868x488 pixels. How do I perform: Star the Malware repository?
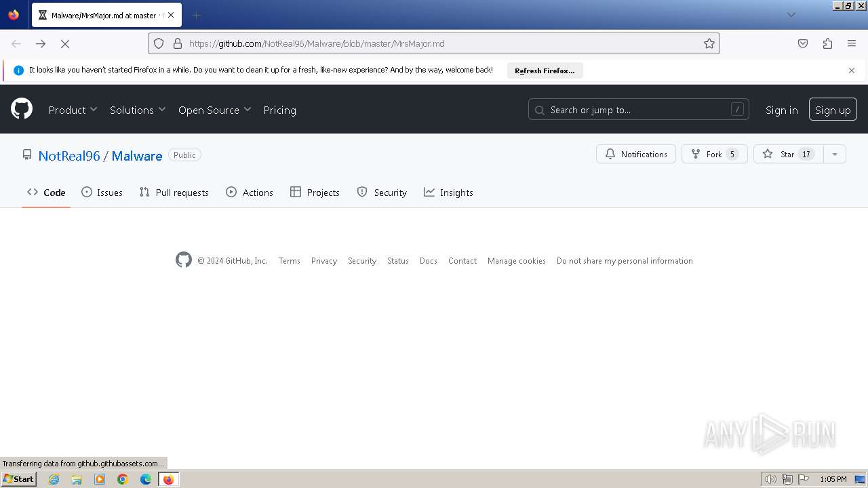(x=789, y=155)
